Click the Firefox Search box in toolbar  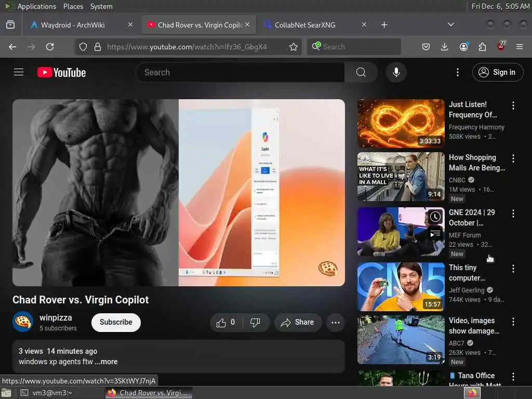coord(354,47)
